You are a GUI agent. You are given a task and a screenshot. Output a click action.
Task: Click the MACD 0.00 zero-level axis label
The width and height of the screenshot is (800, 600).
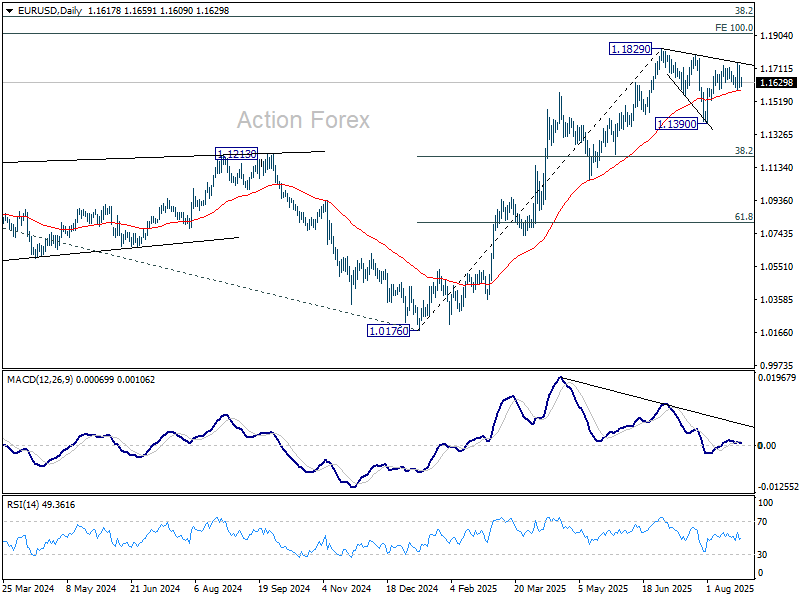pyautogui.click(x=767, y=445)
